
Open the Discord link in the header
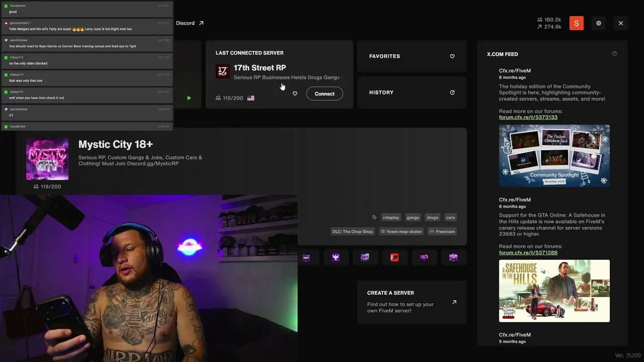pos(190,23)
